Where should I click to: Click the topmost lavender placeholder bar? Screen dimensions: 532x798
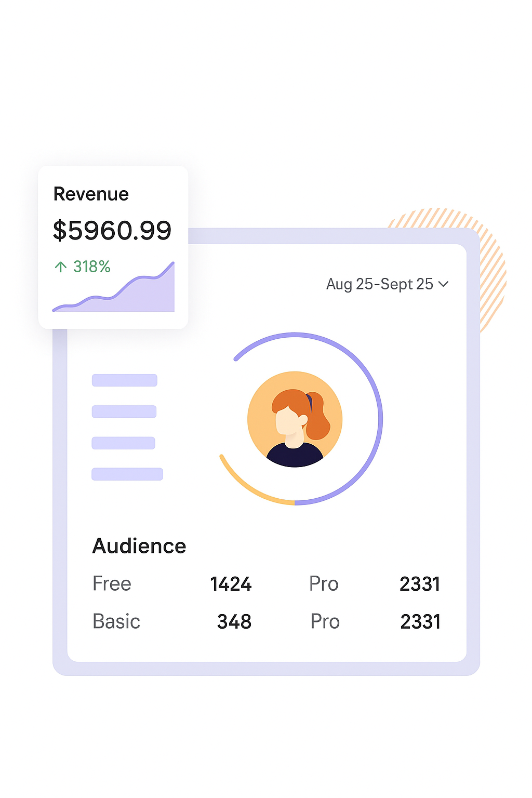click(x=124, y=380)
